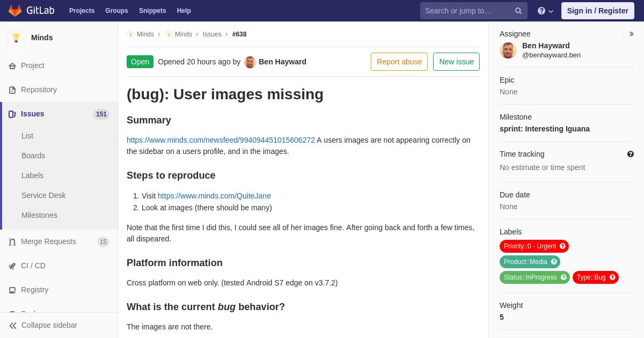Click the Minds project name in sidebar

tap(42, 38)
